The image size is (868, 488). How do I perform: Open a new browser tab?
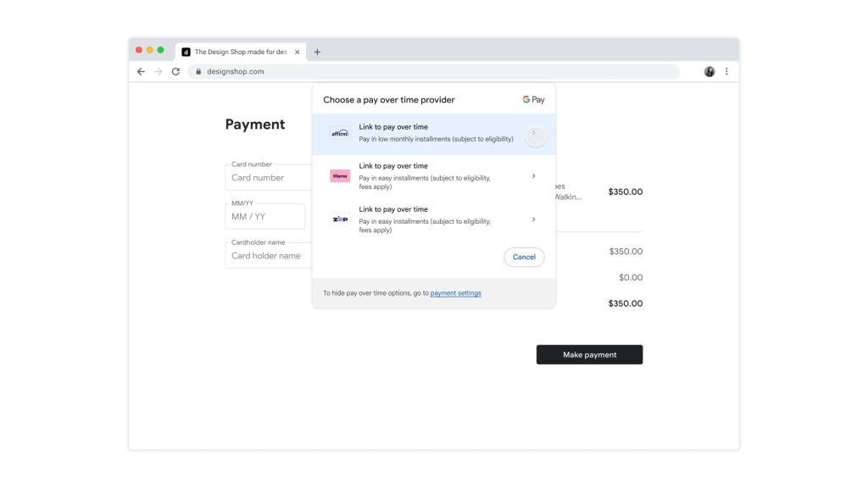[x=317, y=52]
